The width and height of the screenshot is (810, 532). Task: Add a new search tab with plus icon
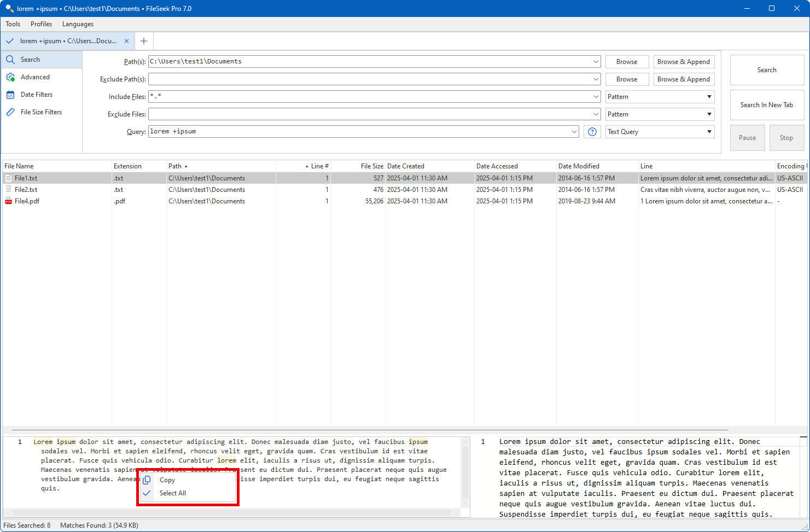pos(144,41)
